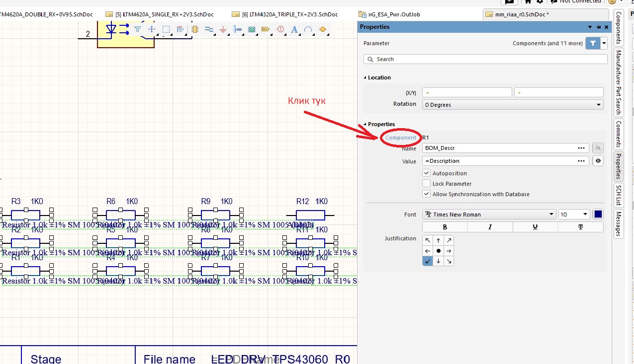Select the Place Text String A tool
Image resolution: width=634 pixels, height=364 pixels.
coord(294,29)
